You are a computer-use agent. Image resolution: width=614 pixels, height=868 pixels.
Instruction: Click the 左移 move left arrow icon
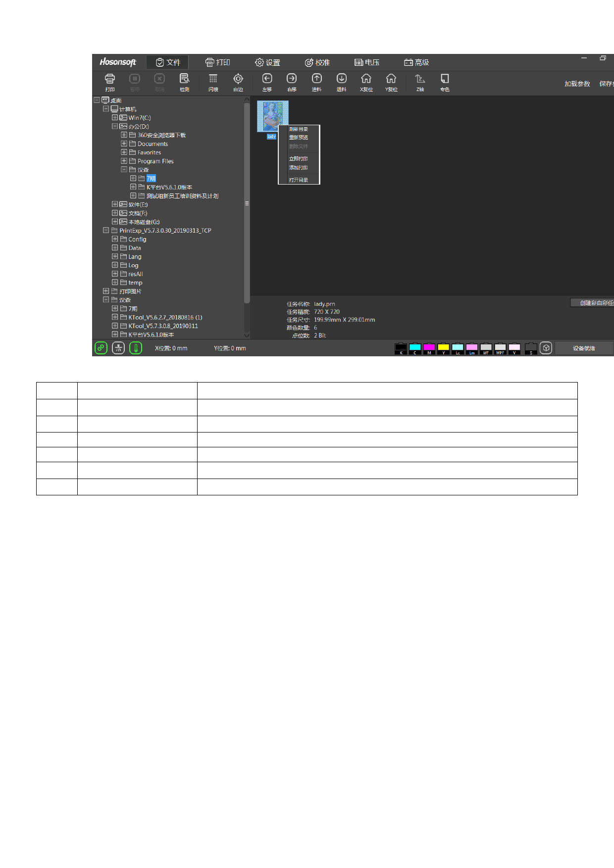click(x=267, y=81)
